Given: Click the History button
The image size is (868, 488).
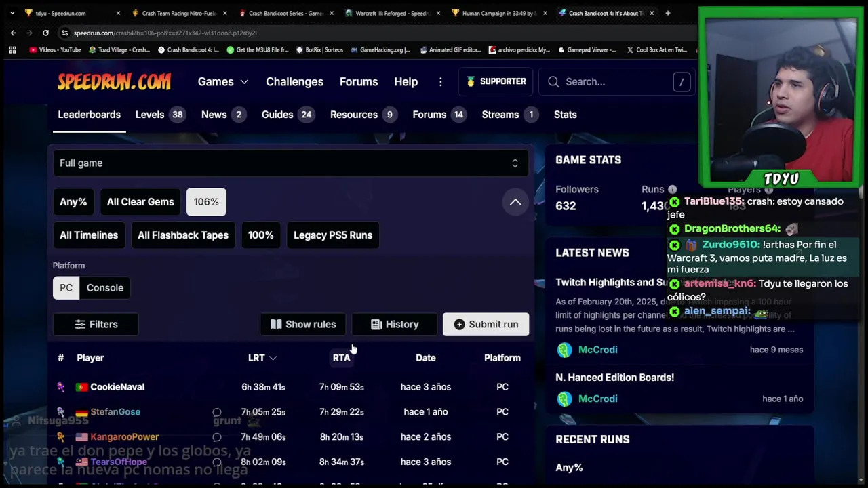Looking at the screenshot, I should (x=395, y=325).
